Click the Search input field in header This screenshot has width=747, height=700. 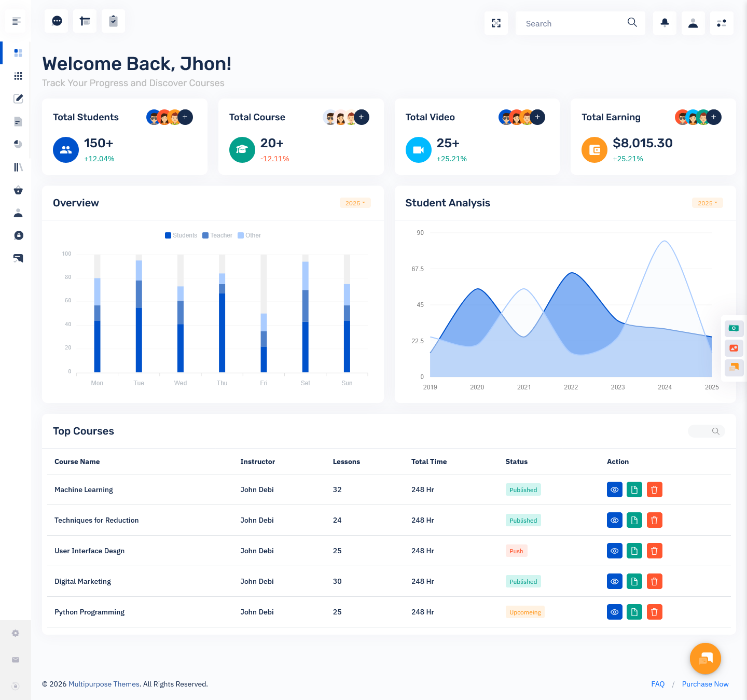click(x=573, y=23)
